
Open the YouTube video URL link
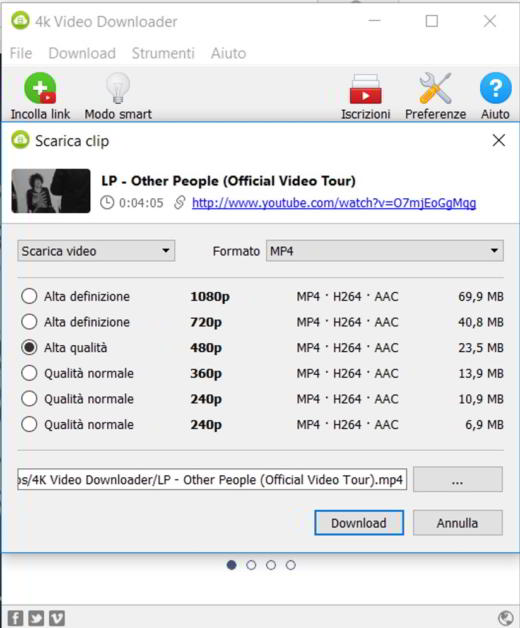click(x=334, y=203)
